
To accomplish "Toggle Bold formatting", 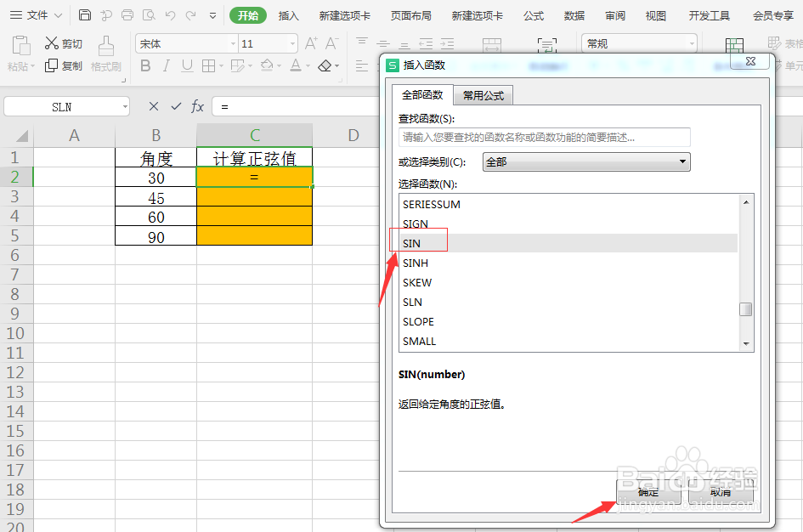I will coord(145,65).
